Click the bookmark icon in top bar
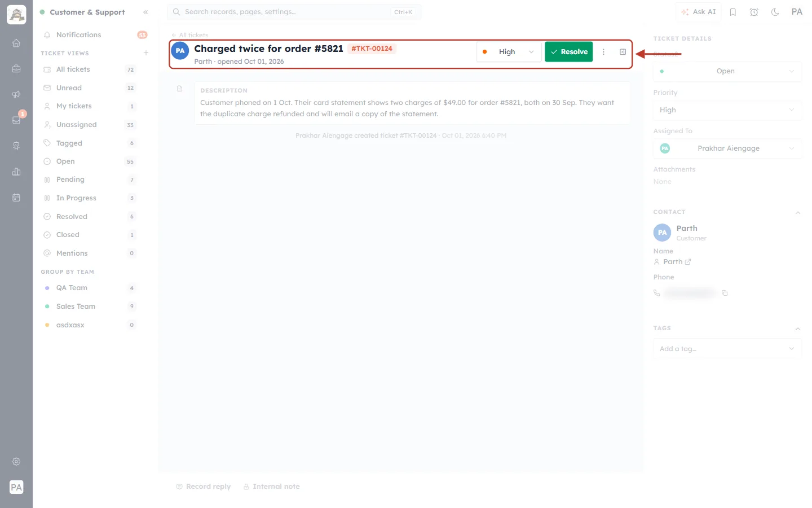Viewport: 812px width, 508px height. click(x=733, y=12)
